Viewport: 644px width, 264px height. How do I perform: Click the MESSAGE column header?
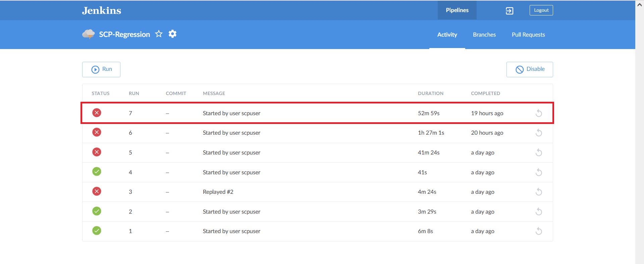click(214, 93)
